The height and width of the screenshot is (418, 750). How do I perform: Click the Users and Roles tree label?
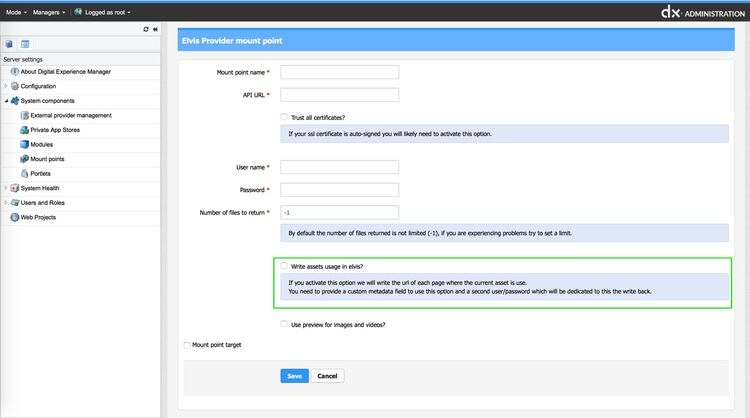43,203
